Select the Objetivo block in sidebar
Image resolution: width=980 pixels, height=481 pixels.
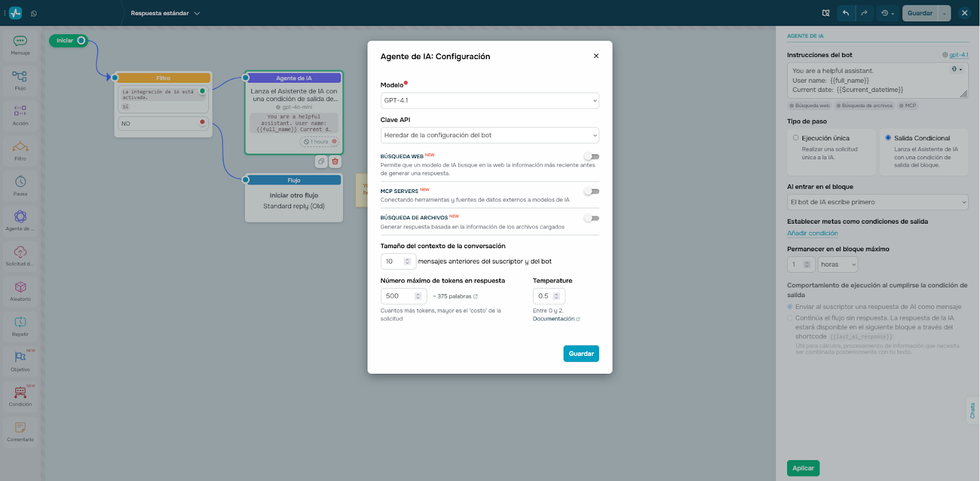click(20, 361)
